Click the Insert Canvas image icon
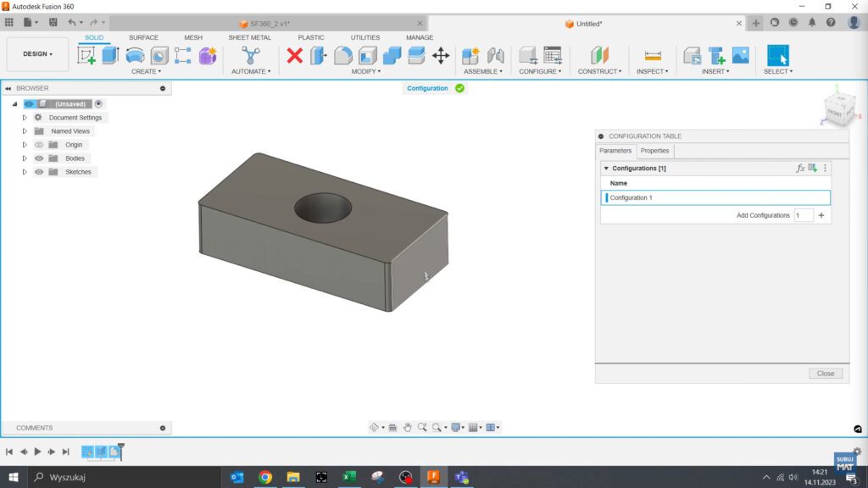The width and height of the screenshot is (868, 488). [740, 55]
